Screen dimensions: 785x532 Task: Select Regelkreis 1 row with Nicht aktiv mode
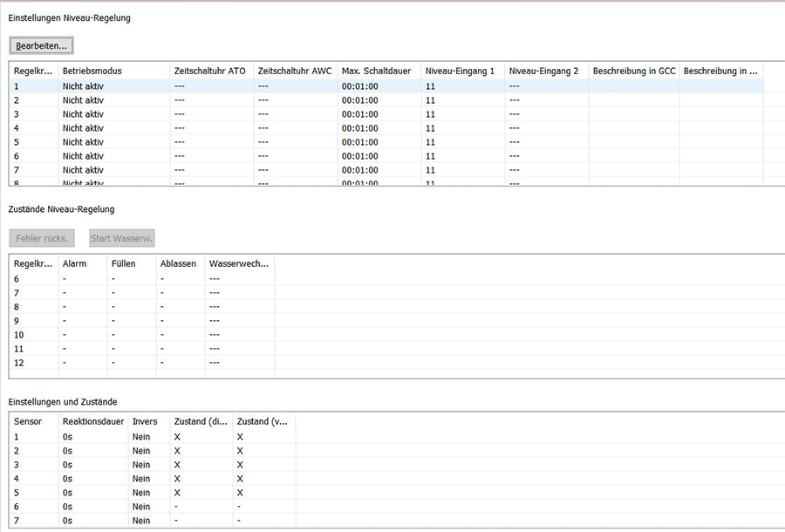pos(84,86)
